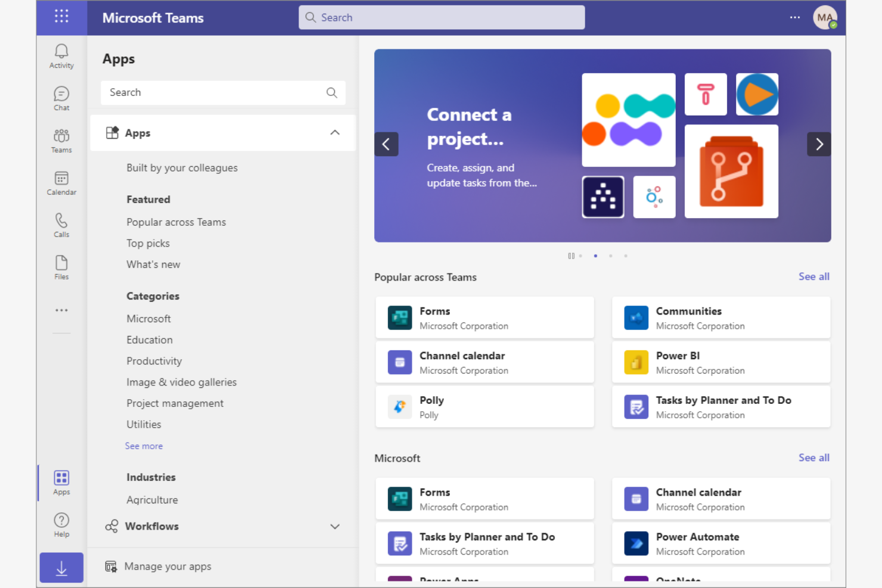This screenshot has width=882, height=588.
Task: Open Tasks by Planner under Popular across Teams
Action: tap(721, 407)
